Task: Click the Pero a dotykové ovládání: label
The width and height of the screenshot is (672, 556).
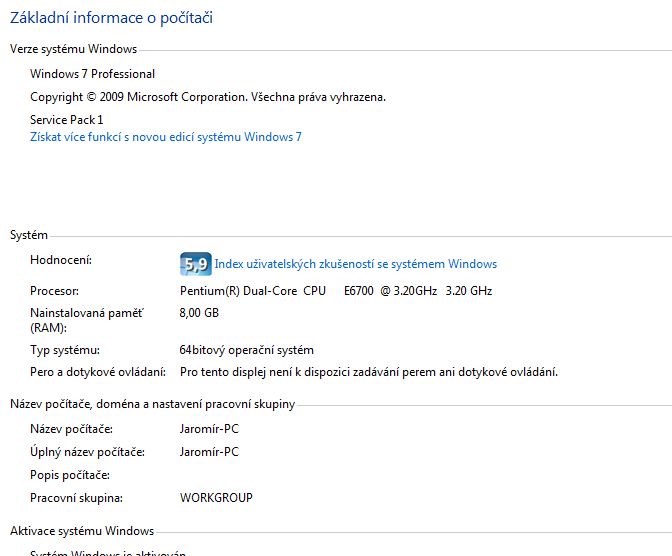Action: click(98, 372)
